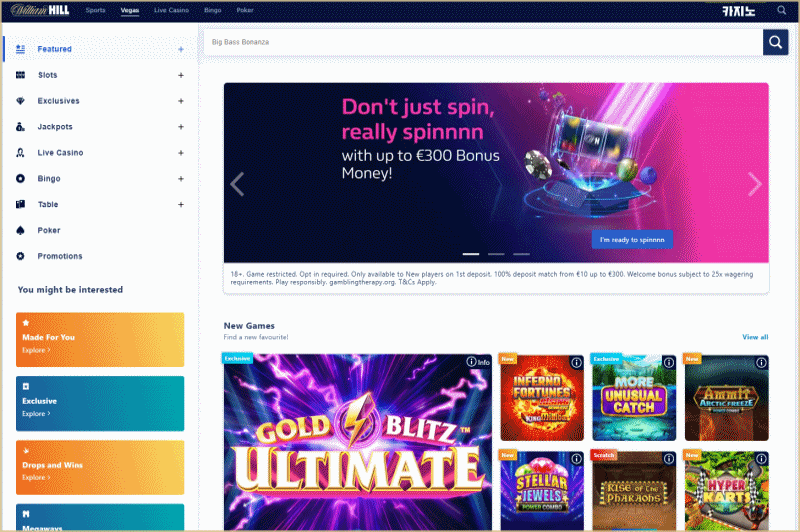The height and width of the screenshot is (532, 800).
Task: Click the Jackpots money bag icon
Action: click(20, 126)
